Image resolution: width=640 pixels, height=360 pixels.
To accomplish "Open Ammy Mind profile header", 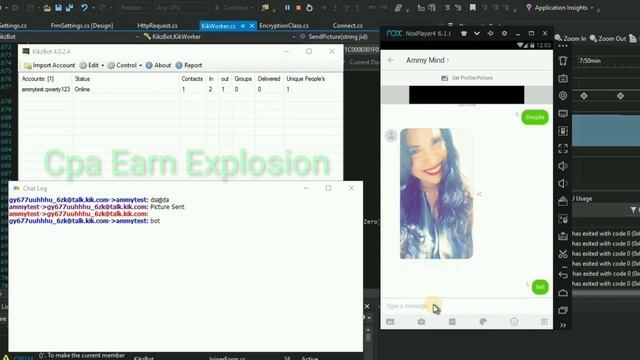I will tap(427, 60).
